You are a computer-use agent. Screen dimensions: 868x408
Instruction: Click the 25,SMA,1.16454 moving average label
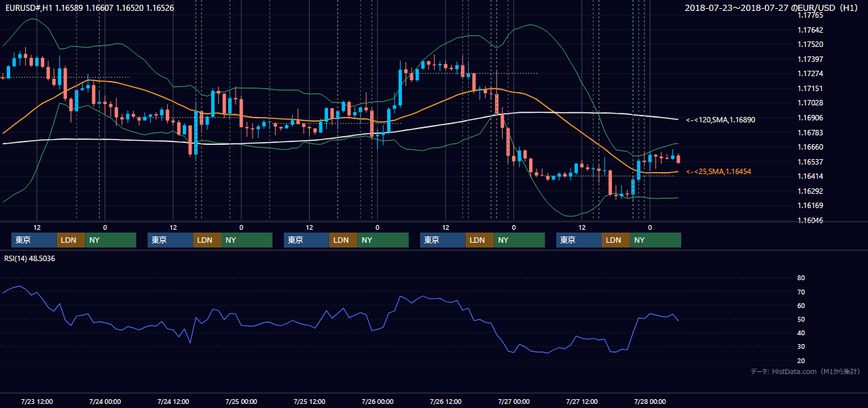tap(719, 171)
